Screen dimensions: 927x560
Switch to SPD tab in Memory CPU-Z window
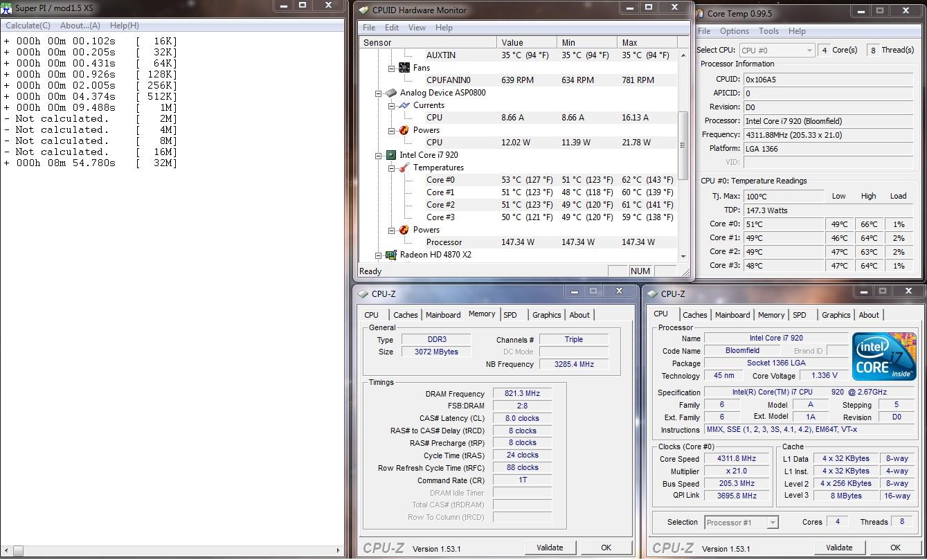510,315
